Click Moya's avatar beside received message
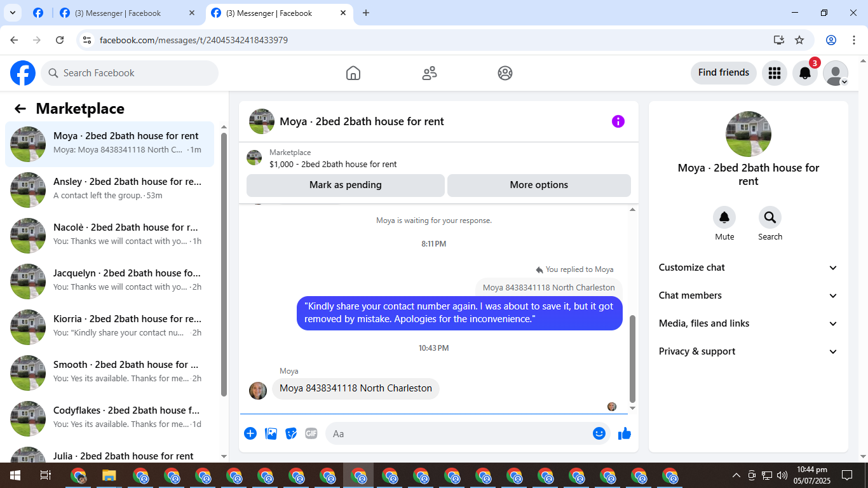 (x=258, y=390)
